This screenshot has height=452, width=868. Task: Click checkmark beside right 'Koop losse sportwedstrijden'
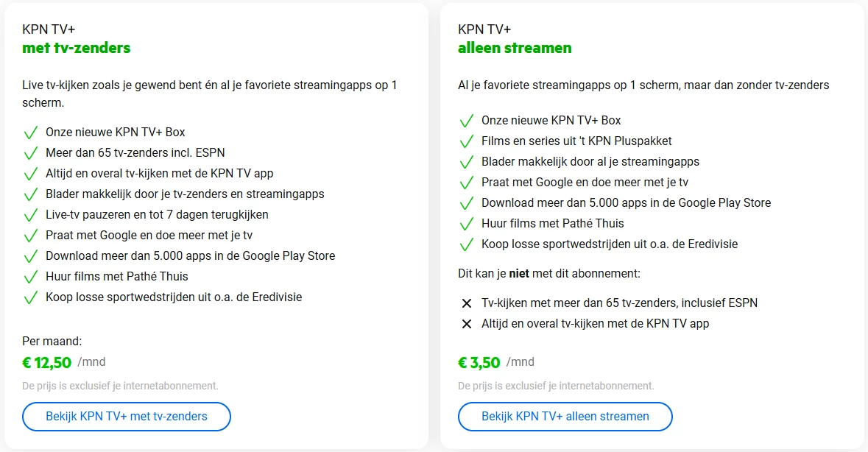coord(466,244)
